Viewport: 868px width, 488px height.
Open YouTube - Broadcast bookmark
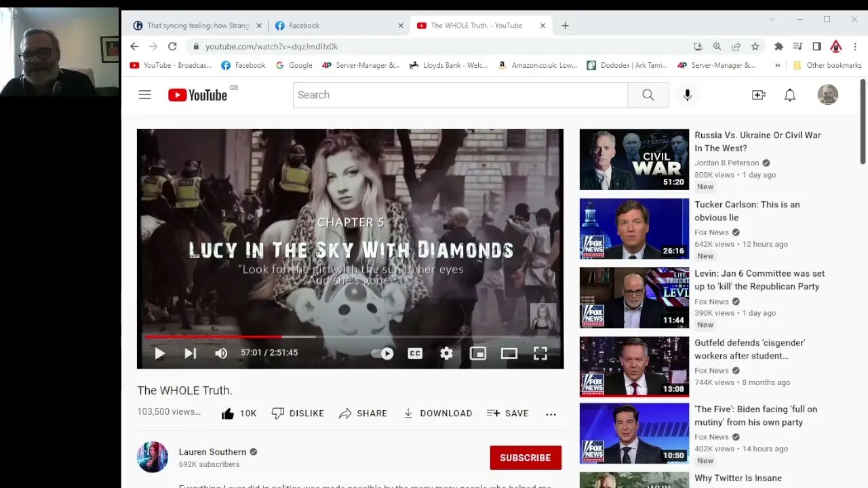coord(171,65)
